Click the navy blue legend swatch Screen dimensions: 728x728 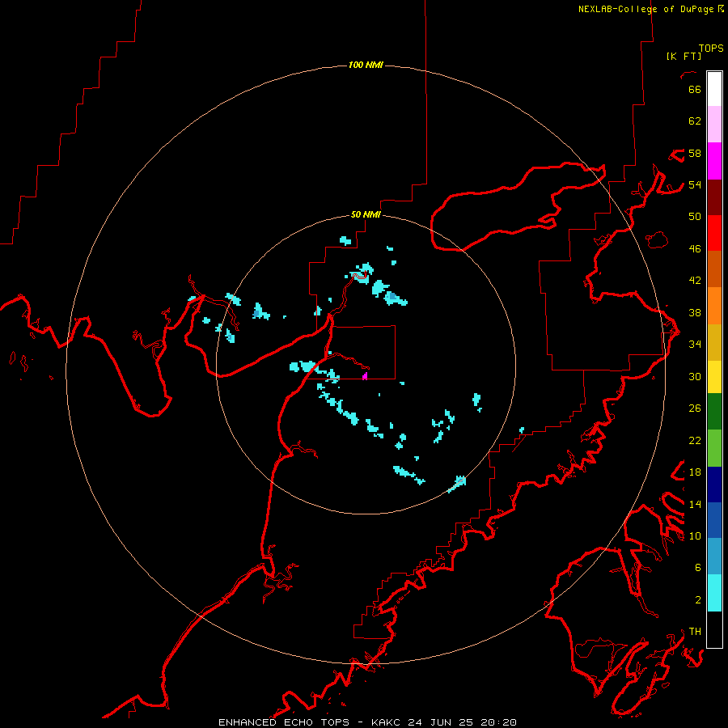coord(714,485)
